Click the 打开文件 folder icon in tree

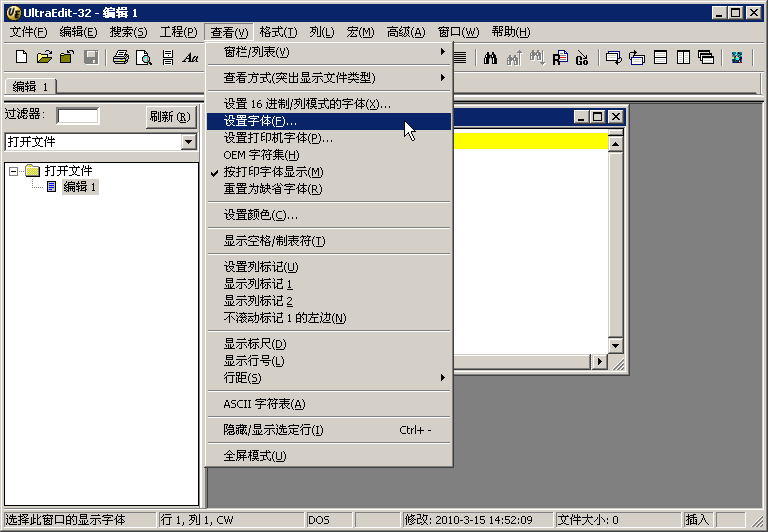(32, 170)
